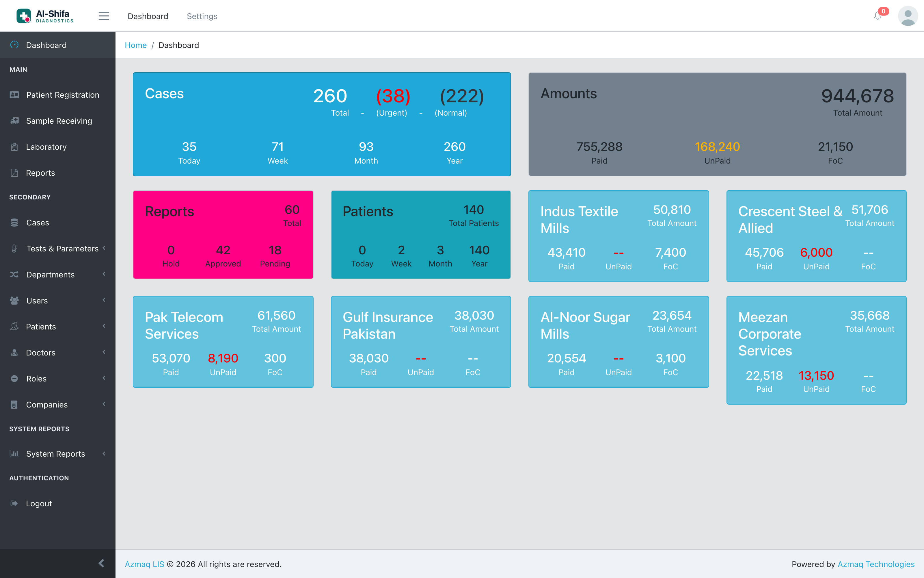Open Settings in the top navigation
Viewport: 924px width, 578px height.
pyautogui.click(x=202, y=16)
